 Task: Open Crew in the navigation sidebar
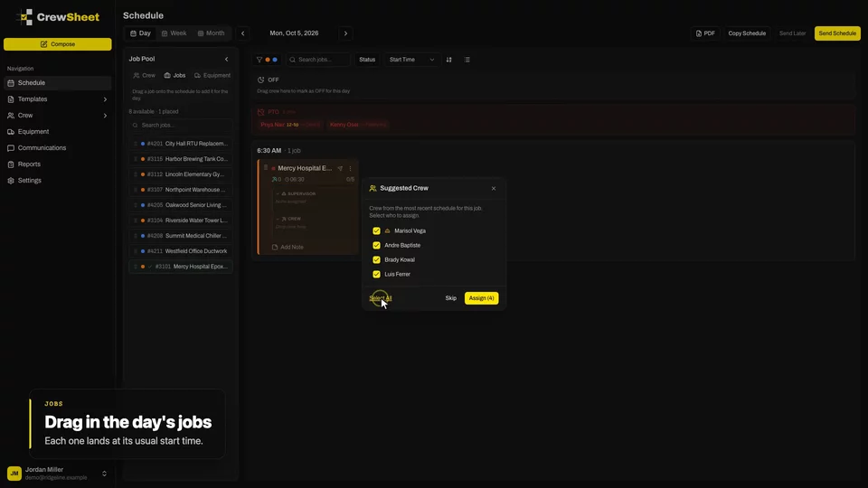pyautogui.click(x=58, y=116)
